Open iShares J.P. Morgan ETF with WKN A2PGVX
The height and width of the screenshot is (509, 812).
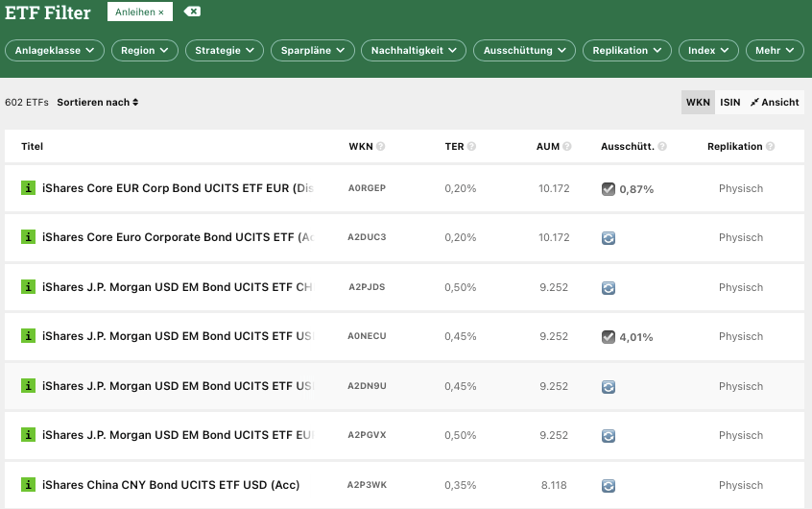(178, 435)
